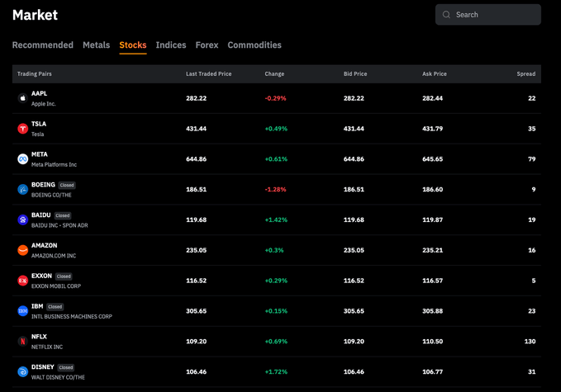This screenshot has width=561, height=392.
Task: Focus the Search input field
Action: coord(496,15)
